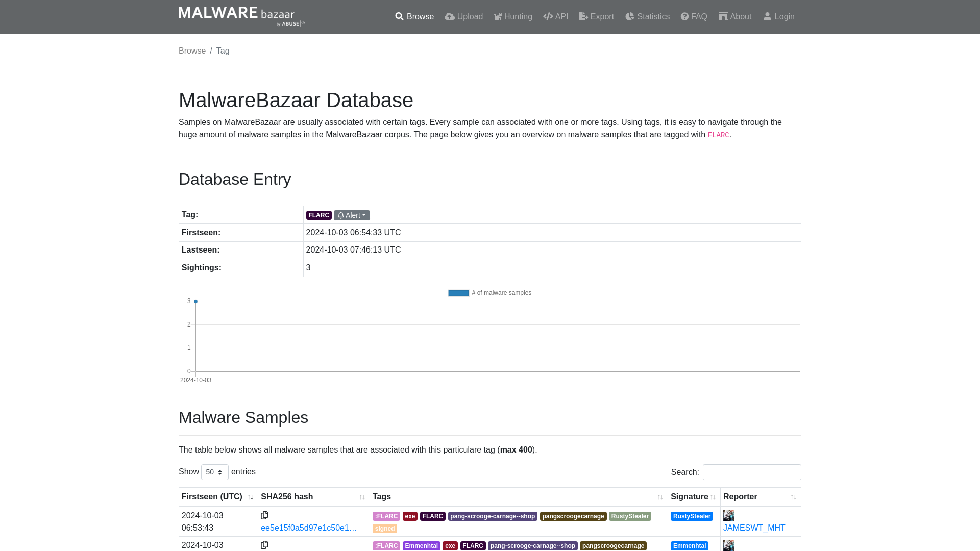This screenshot has height=551, width=980.
Task: Click JAMESWT_MHT avatar in first row
Action: tap(729, 516)
